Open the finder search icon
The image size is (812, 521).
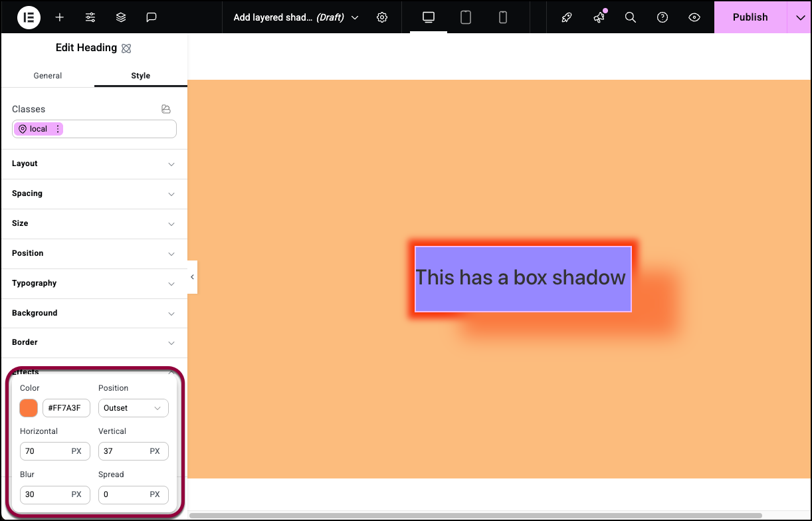(631, 17)
